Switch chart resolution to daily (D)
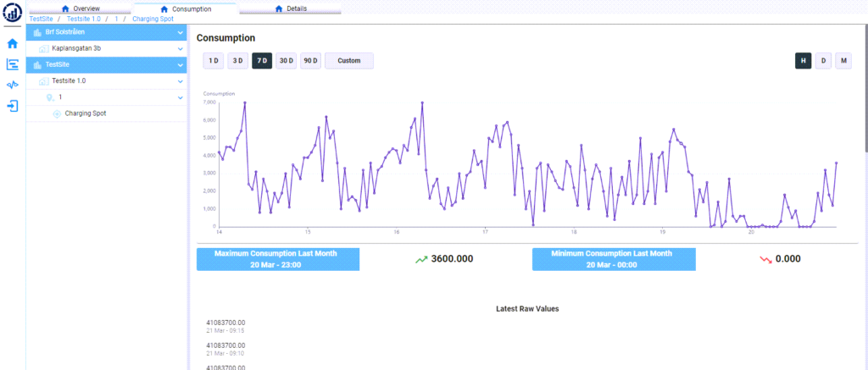 coord(823,61)
